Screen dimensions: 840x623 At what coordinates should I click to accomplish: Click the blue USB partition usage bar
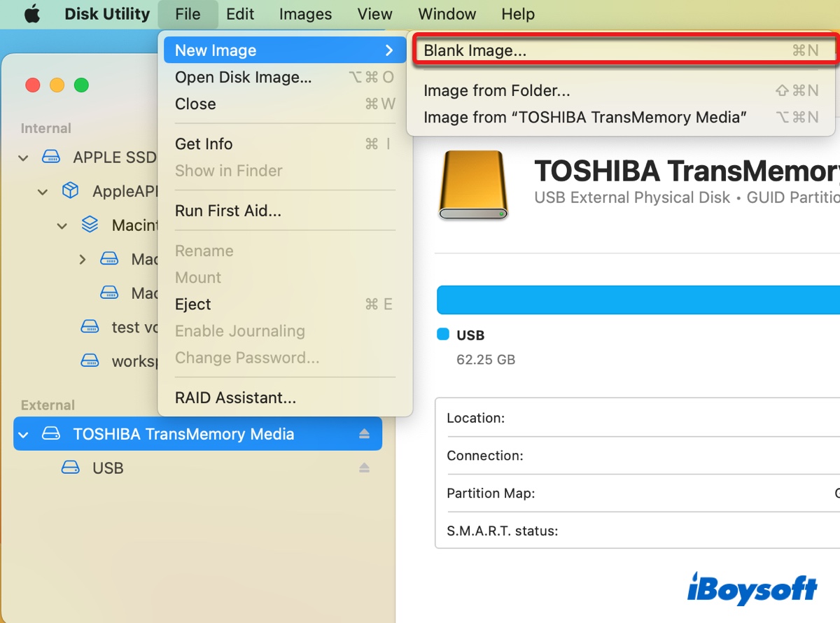point(637,300)
